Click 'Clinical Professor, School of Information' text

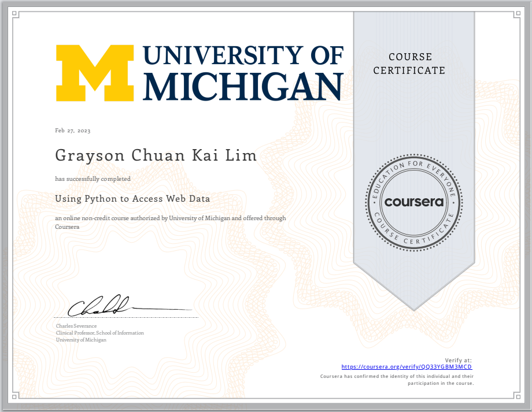(x=99, y=333)
